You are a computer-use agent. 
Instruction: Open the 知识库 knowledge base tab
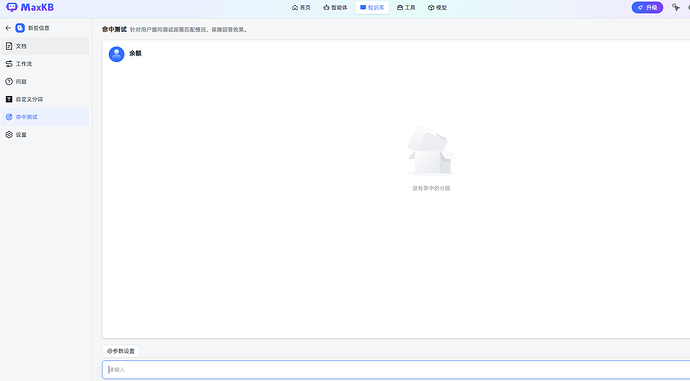(372, 7)
